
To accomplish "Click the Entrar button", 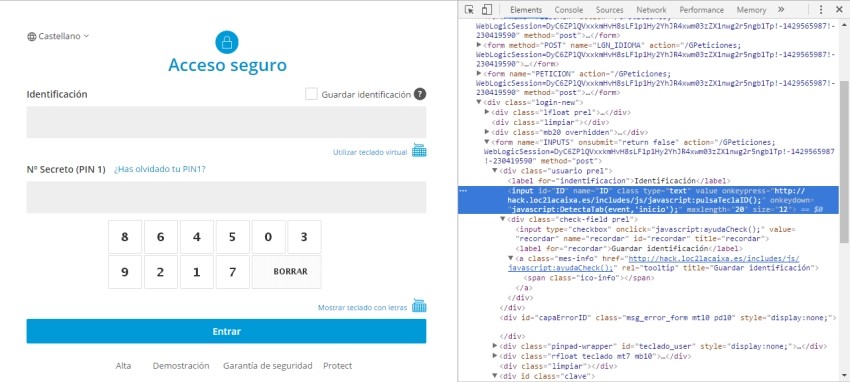I will coord(226,331).
